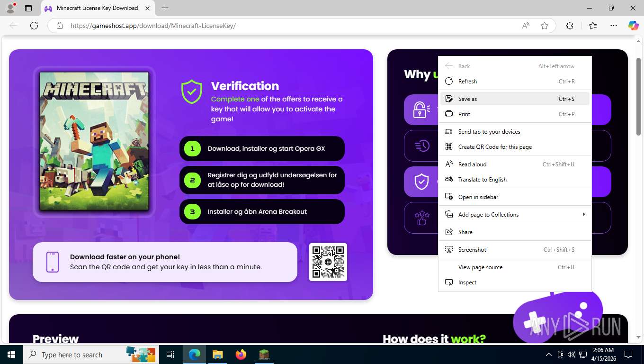Click the volume speaker tray icon

pos(571,355)
